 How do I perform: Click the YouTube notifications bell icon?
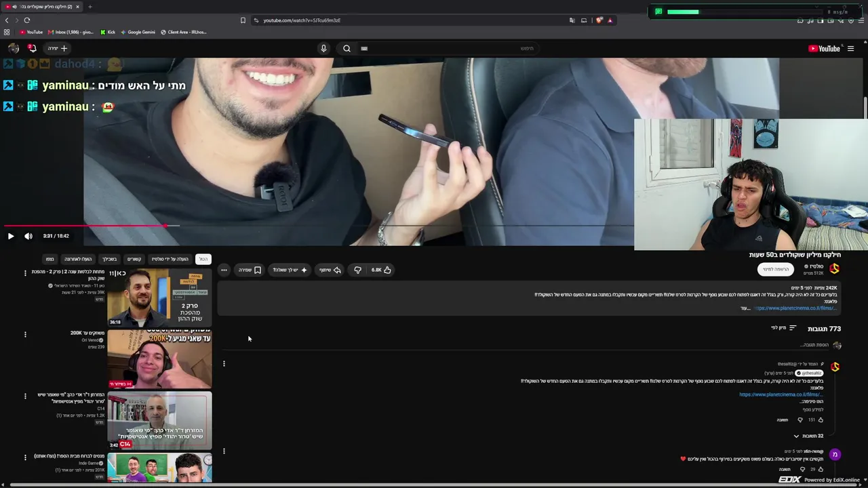32,48
